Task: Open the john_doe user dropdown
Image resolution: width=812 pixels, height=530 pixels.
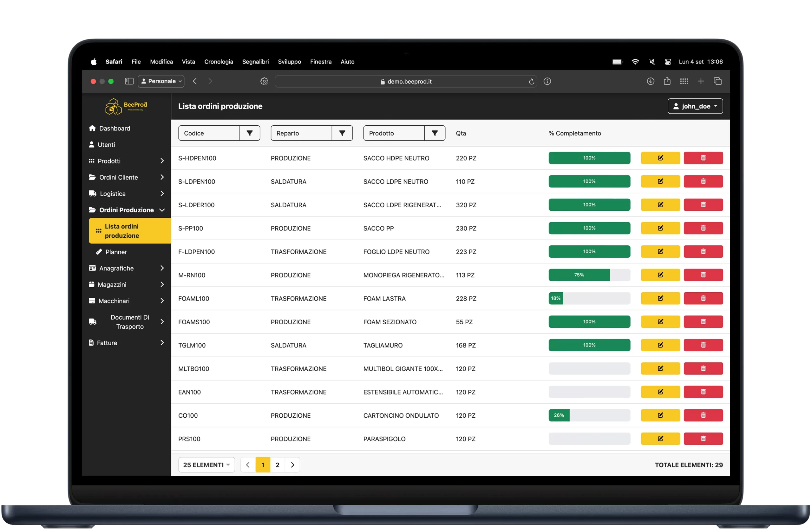Action: pyautogui.click(x=695, y=106)
